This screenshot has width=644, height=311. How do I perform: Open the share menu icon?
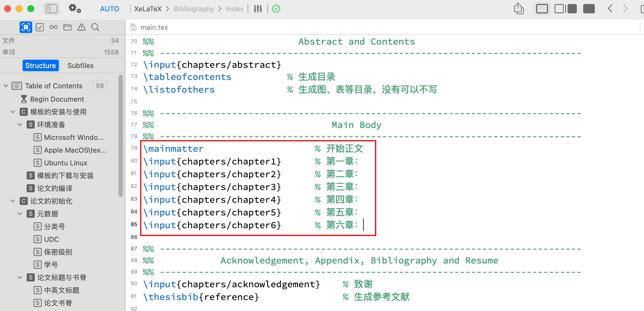(x=519, y=9)
